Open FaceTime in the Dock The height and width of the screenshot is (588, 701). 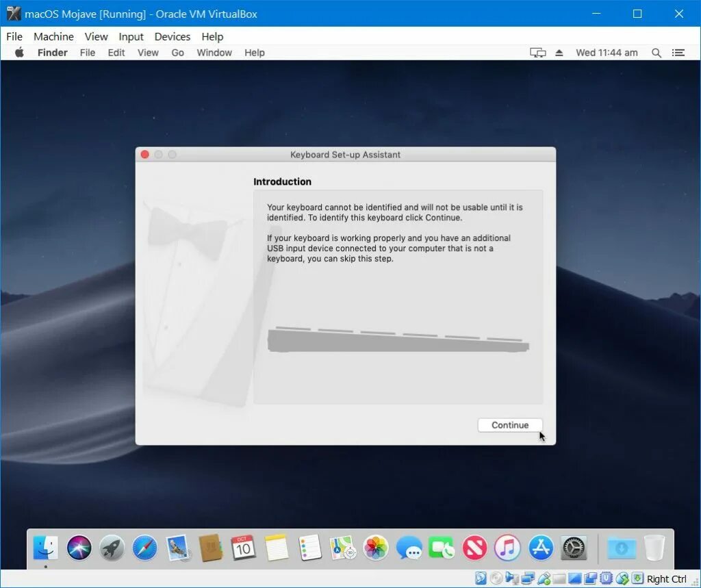[x=442, y=548]
